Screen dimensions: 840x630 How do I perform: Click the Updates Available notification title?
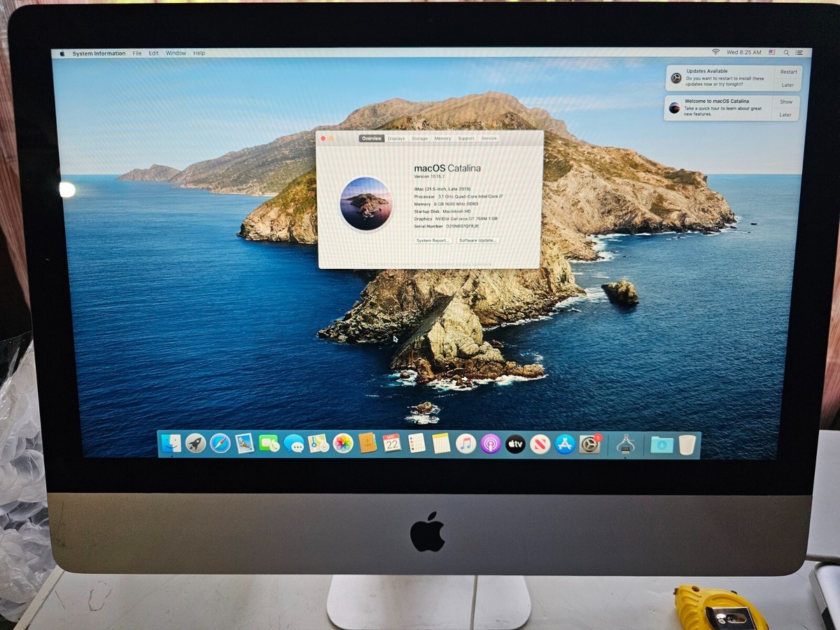pyautogui.click(x=707, y=71)
